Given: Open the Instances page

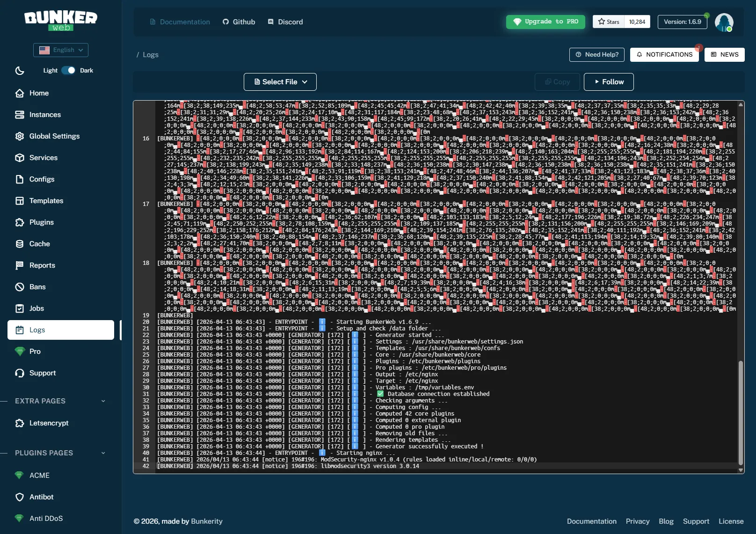Looking at the screenshot, I should click(x=44, y=114).
